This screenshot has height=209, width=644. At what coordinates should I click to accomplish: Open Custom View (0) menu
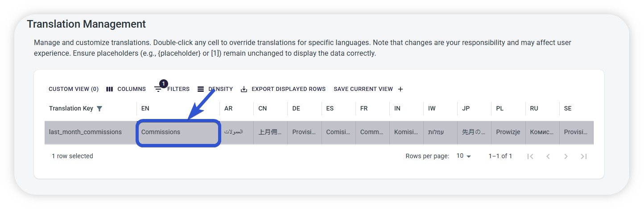[74, 89]
